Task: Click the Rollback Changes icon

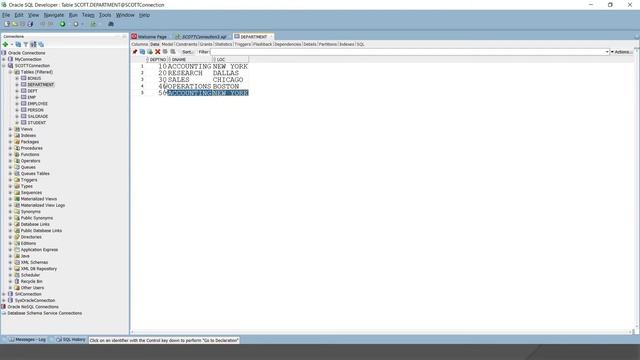Action: 173,52
